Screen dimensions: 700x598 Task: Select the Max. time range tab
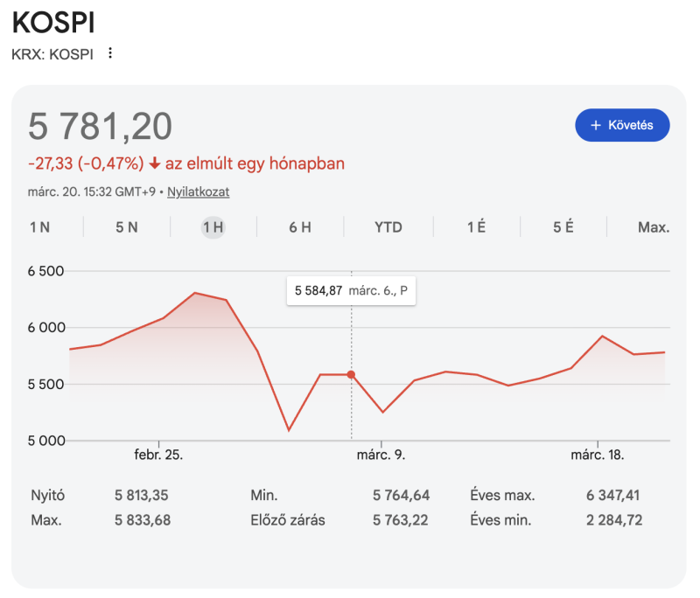(x=654, y=227)
